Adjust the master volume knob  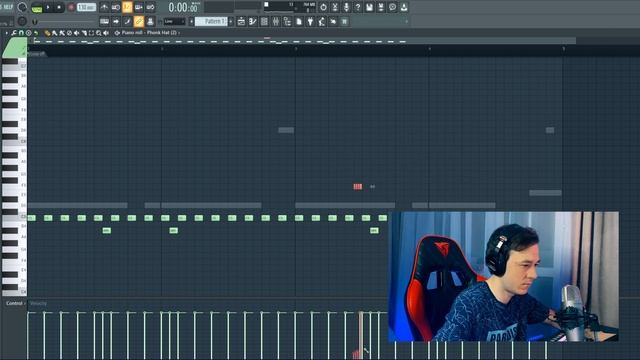(x=22, y=7)
